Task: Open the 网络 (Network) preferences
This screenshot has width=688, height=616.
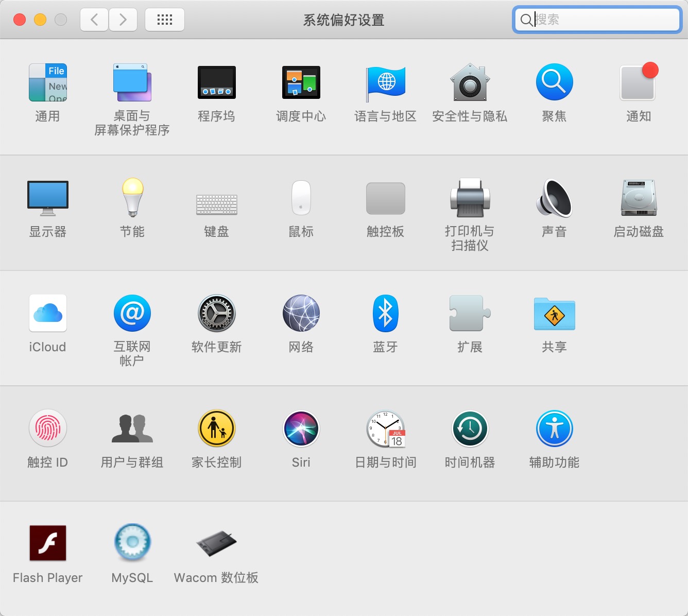Action: tap(301, 313)
